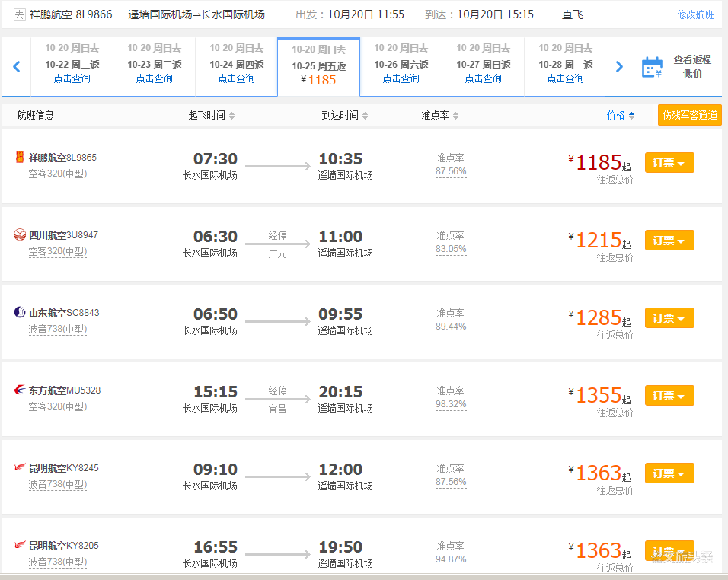This screenshot has width=728, height=580.
Task: Click the Shandong Airlines (山东航空) logo icon
Action: [x=20, y=313]
